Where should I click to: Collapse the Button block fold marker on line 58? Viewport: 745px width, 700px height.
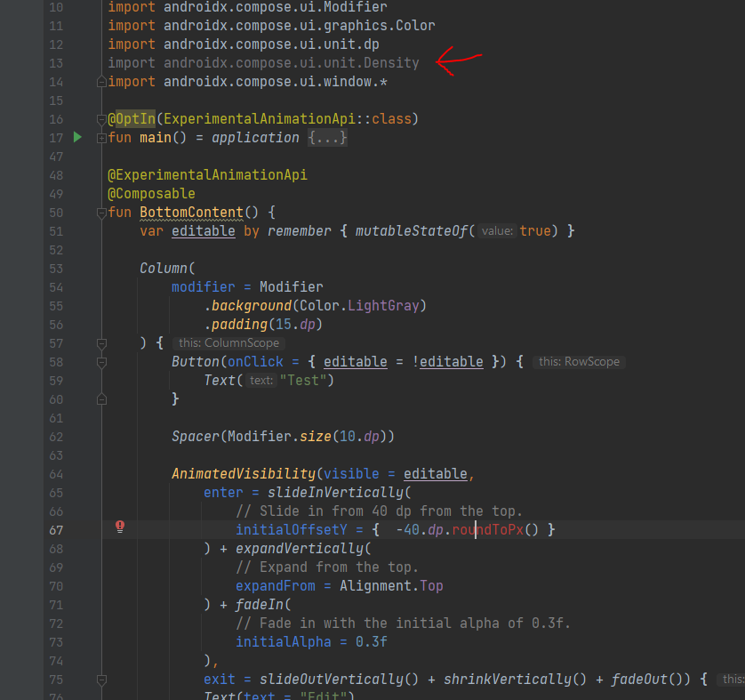coord(101,362)
